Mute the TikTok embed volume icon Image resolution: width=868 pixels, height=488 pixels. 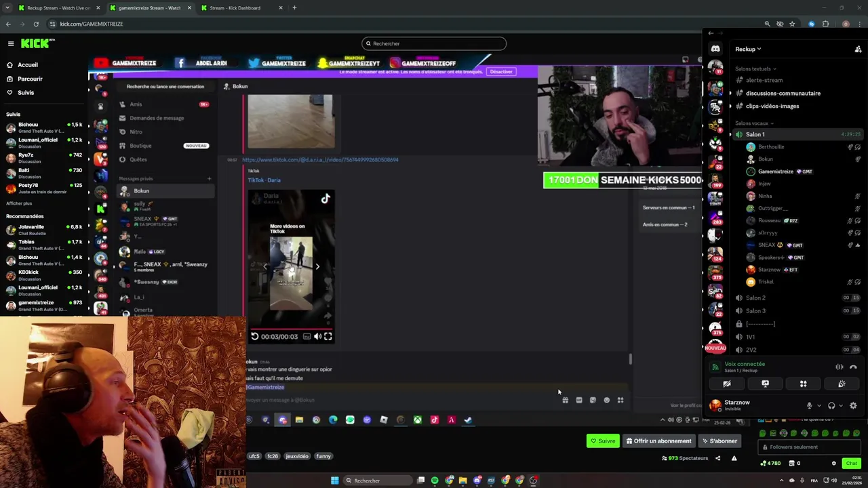317,336
